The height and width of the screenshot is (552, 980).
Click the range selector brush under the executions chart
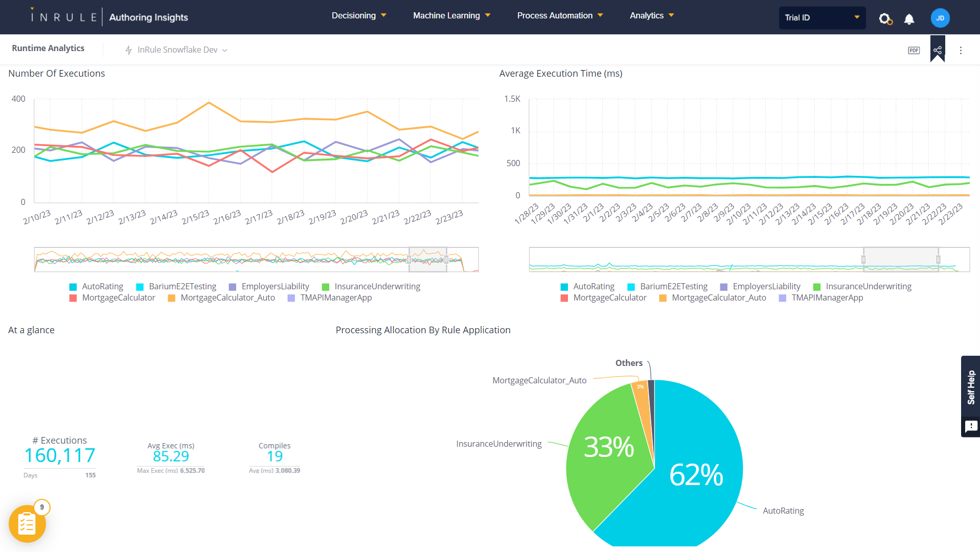(428, 259)
